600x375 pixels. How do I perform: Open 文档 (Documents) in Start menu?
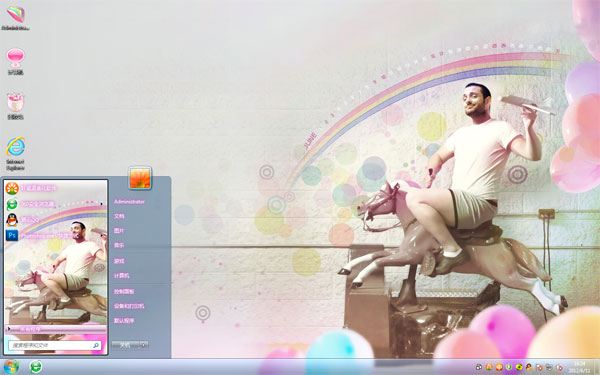(119, 216)
